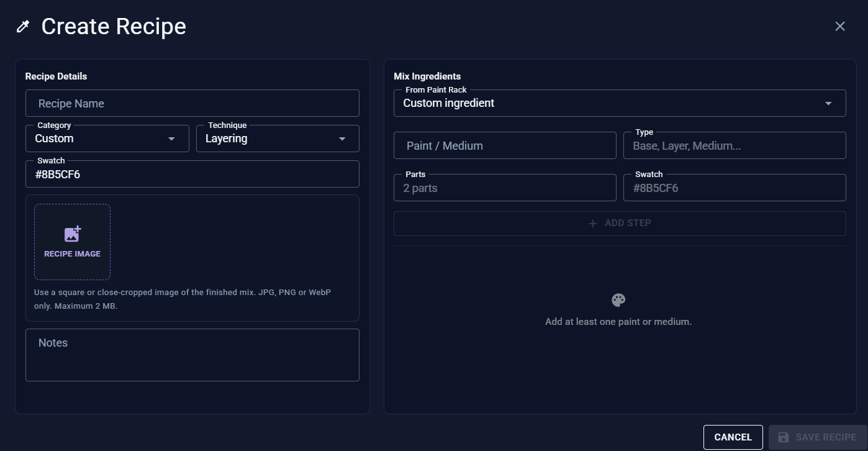Open the Technique dropdown arrow
The image size is (868, 451).
coord(342,139)
